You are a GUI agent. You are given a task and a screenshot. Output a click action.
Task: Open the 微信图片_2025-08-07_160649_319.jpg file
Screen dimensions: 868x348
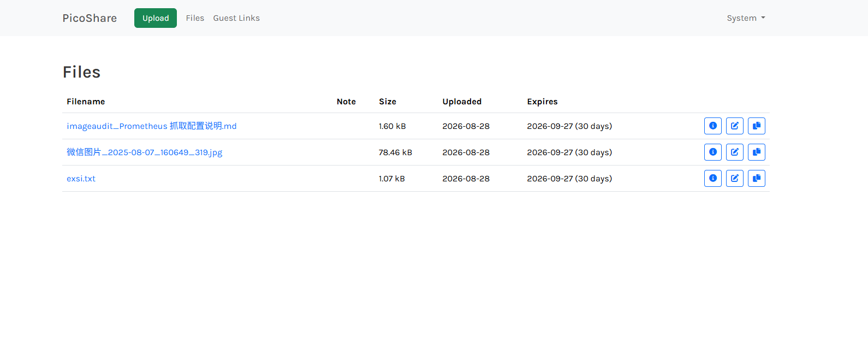[145, 152]
